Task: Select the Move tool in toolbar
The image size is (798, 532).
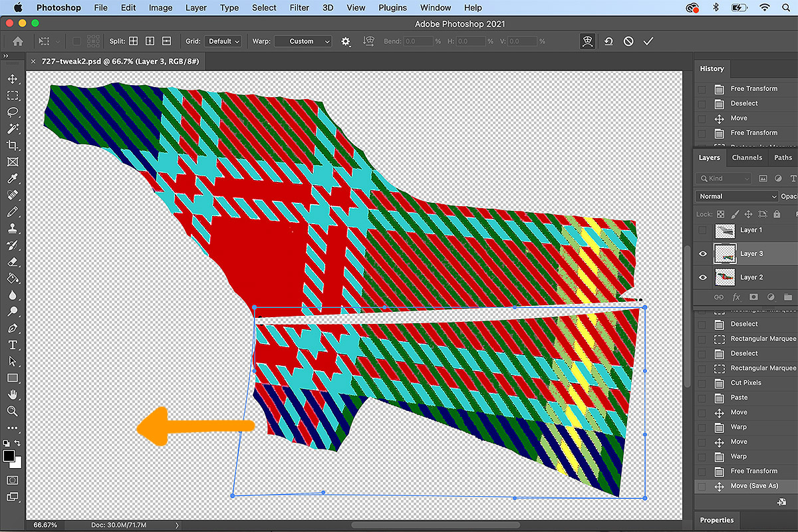Action: [13, 79]
